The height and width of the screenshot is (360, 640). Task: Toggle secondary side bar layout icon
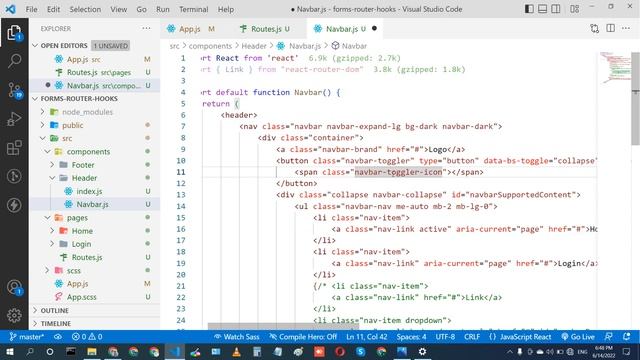click(x=556, y=9)
